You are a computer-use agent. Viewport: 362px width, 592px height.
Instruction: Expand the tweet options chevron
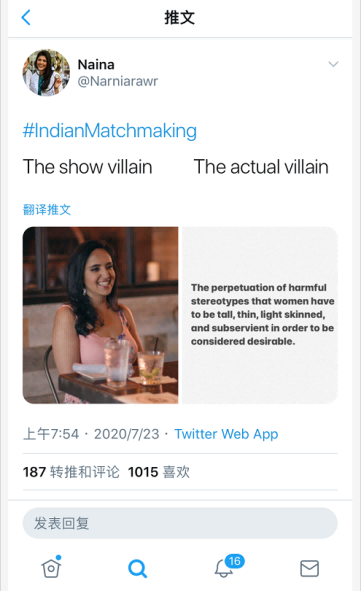coord(333,64)
